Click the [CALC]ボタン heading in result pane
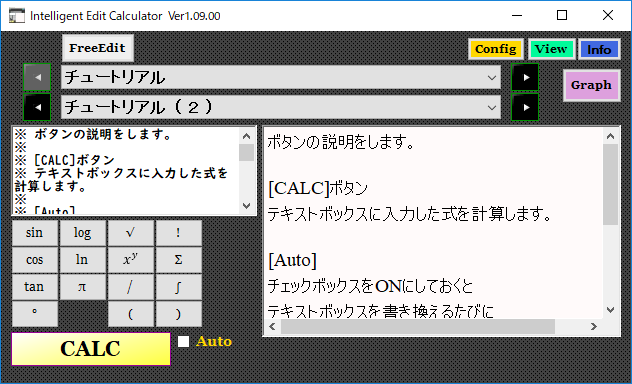Viewport: 632px width, 384px height. (318, 188)
